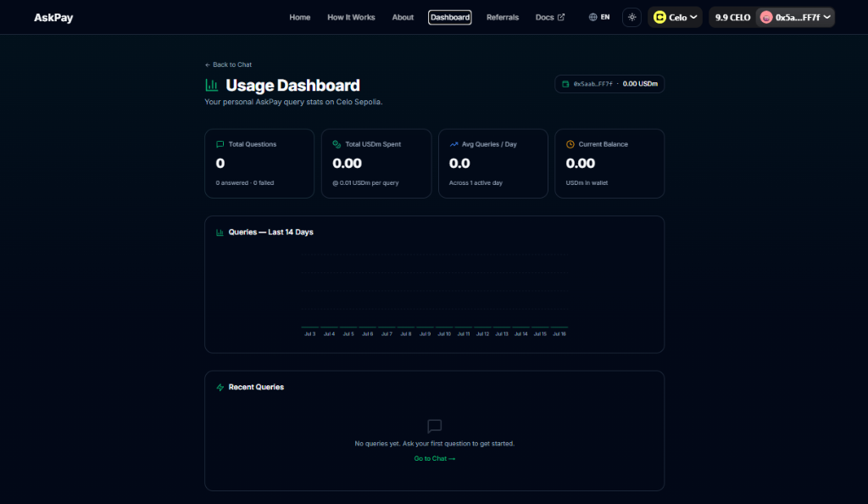Viewport: 868px width, 504px height.
Task: Click the external link icon beside Docs
Action: pyautogui.click(x=561, y=17)
